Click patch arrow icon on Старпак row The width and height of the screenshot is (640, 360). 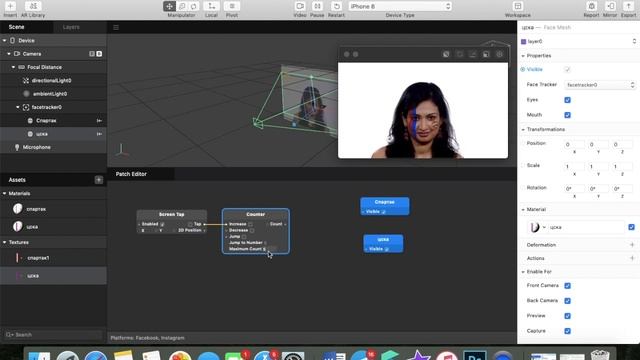(x=99, y=120)
